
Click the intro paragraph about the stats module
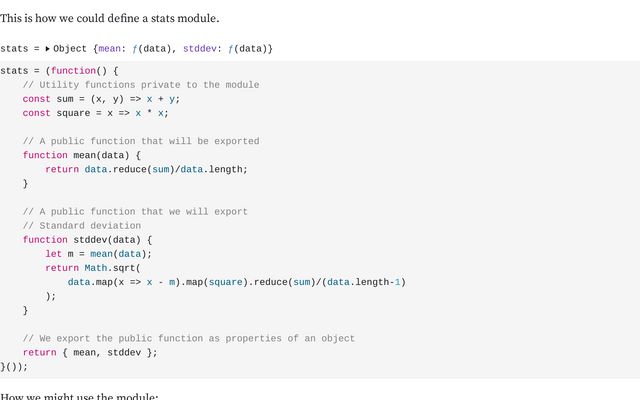(x=110, y=18)
